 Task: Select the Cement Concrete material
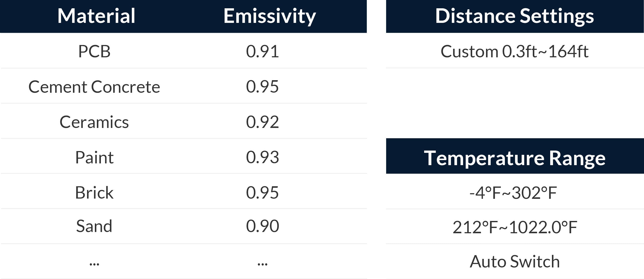(94, 87)
